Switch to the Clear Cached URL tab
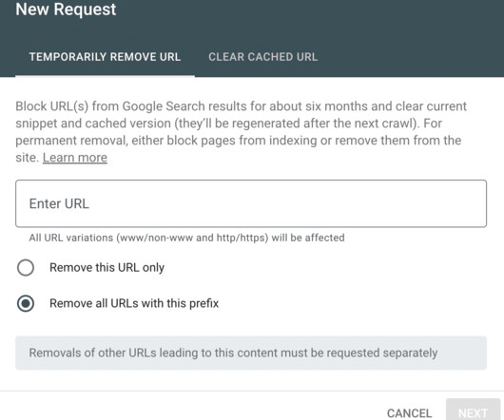 coord(262,57)
